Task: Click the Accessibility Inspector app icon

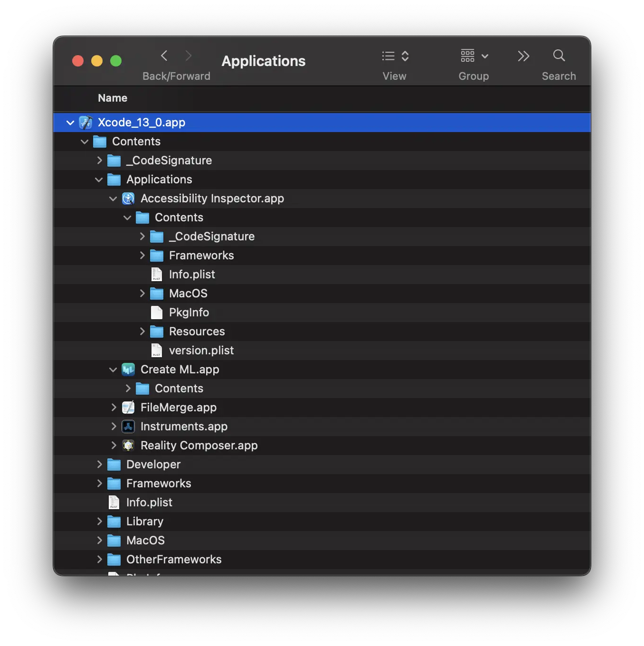Action: click(128, 199)
